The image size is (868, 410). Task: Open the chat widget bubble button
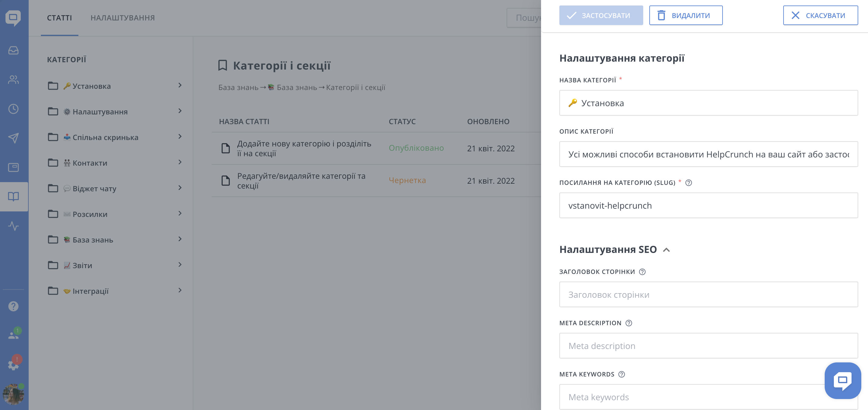tap(842, 380)
